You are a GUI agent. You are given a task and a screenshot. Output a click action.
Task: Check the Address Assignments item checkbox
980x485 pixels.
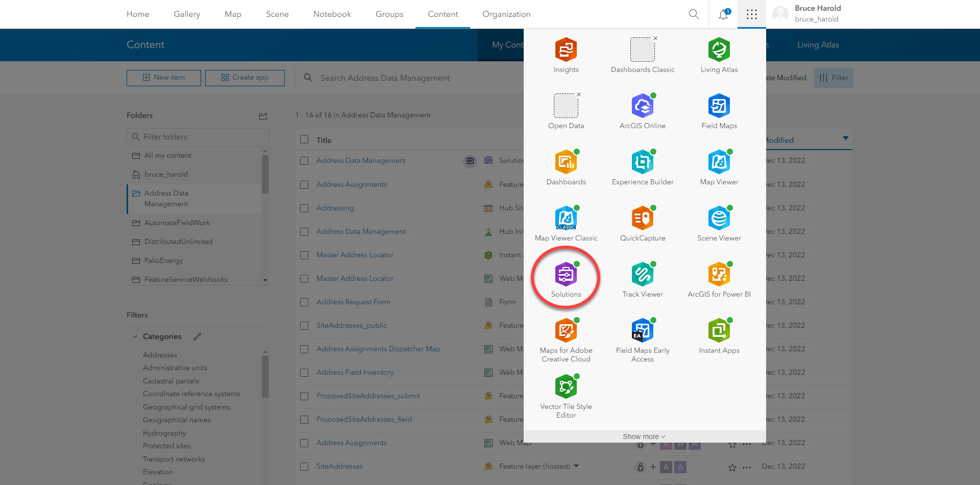(x=304, y=185)
